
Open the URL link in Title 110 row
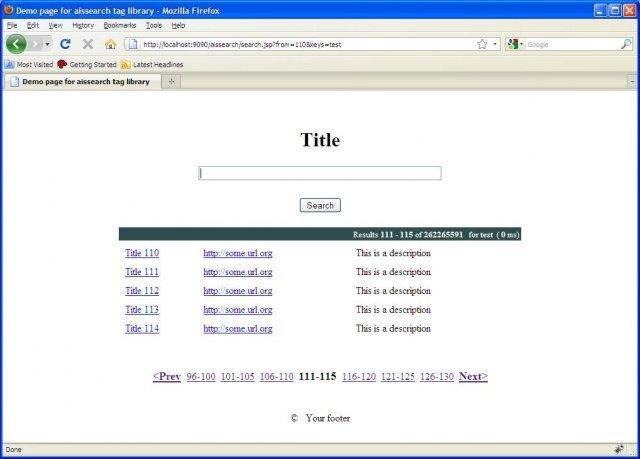[x=238, y=253]
